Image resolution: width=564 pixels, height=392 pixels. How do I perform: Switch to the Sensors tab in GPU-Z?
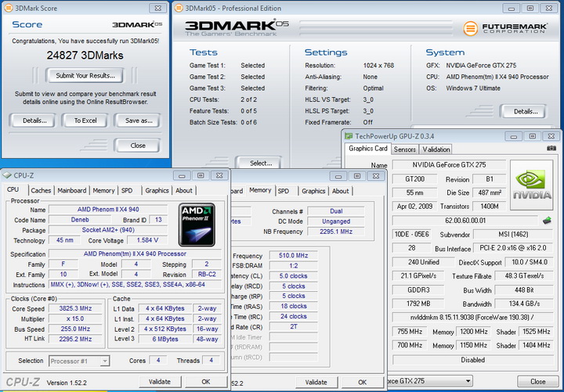(x=405, y=149)
